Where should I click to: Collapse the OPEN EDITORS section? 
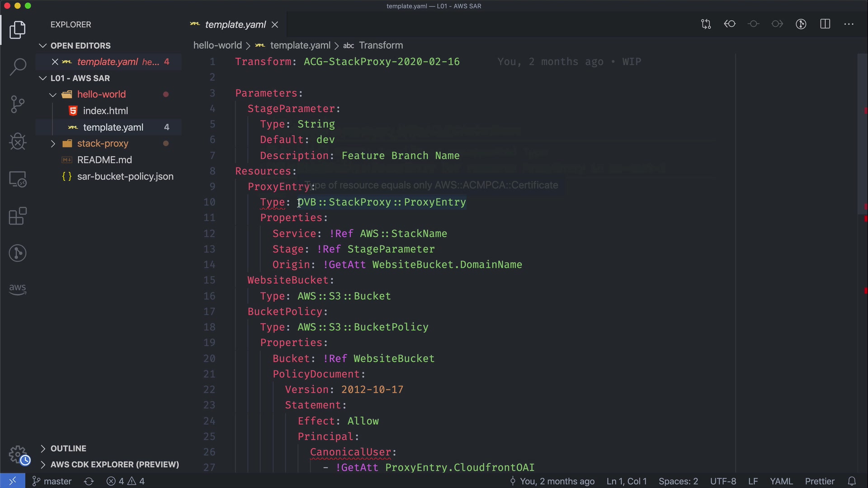(80, 46)
